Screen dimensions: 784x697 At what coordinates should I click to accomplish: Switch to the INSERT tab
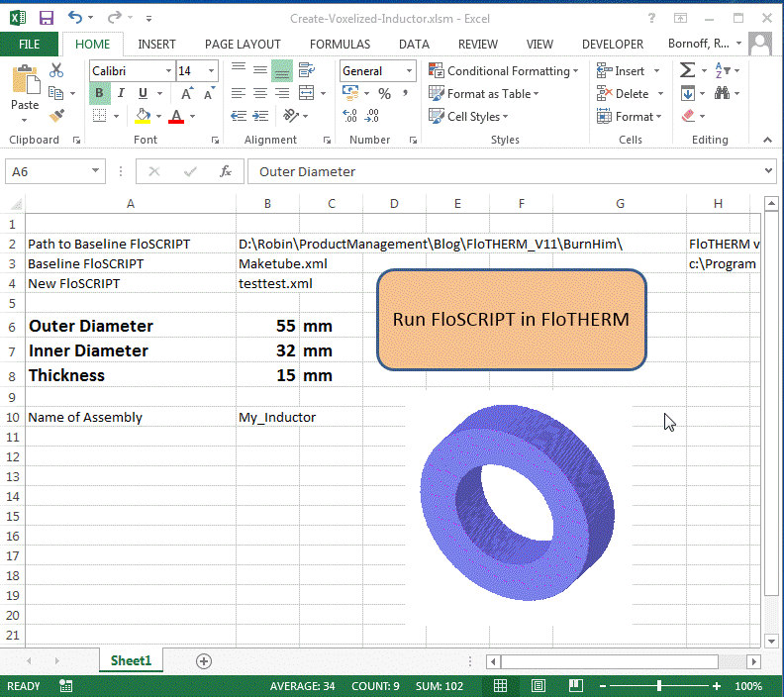(x=156, y=44)
